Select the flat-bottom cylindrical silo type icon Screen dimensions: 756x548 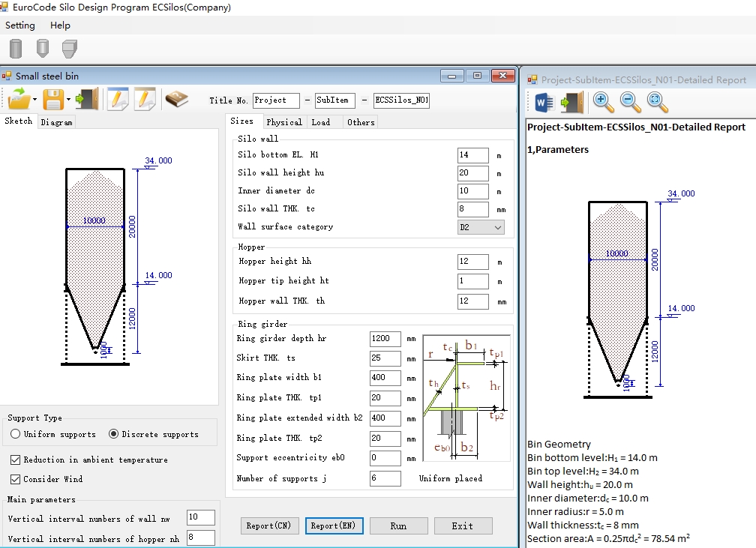[16, 48]
